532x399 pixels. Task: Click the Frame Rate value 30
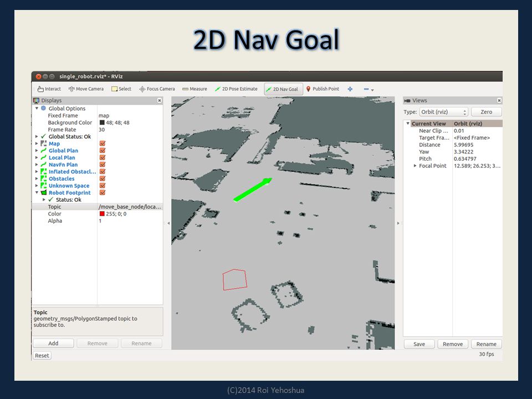pyautogui.click(x=101, y=130)
